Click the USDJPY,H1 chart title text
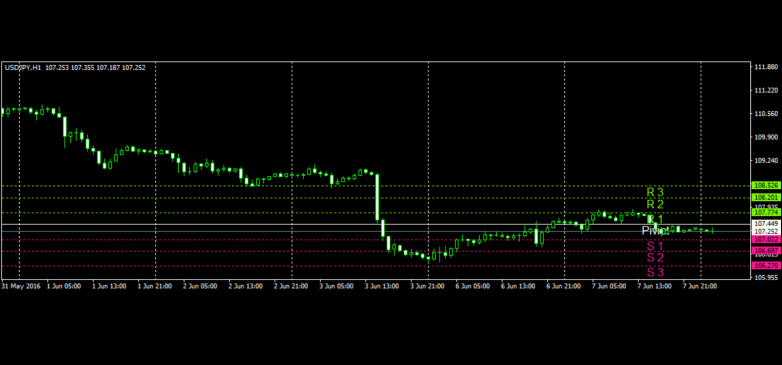Viewport: 782px width, 365px height. [23, 67]
